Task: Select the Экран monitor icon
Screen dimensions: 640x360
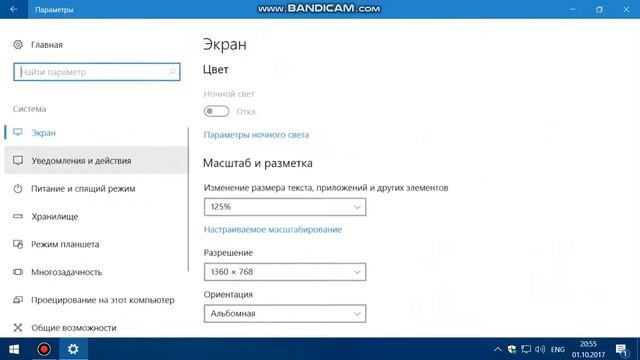Action: (18, 132)
